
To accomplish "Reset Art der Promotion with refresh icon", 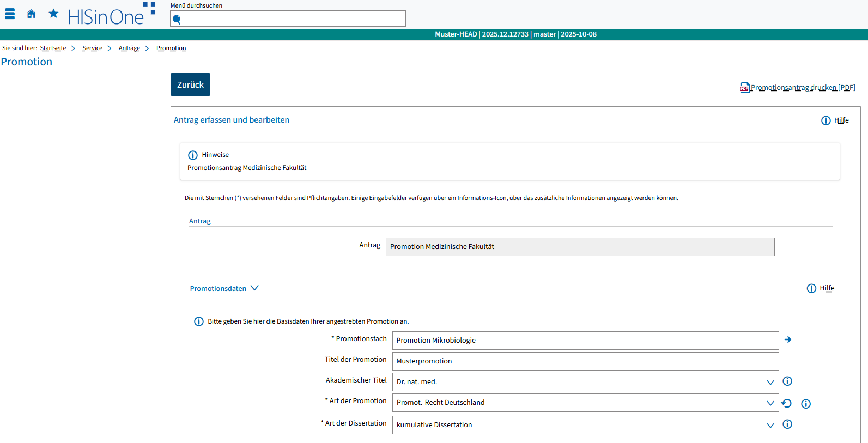I will pyautogui.click(x=786, y=403).
